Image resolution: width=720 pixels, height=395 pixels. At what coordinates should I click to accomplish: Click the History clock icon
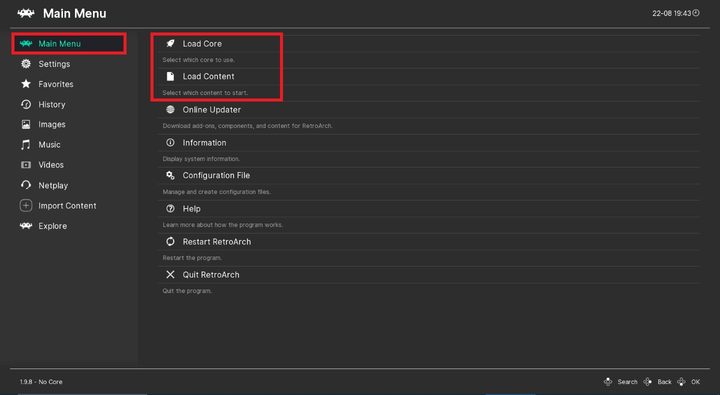[26, 104]
